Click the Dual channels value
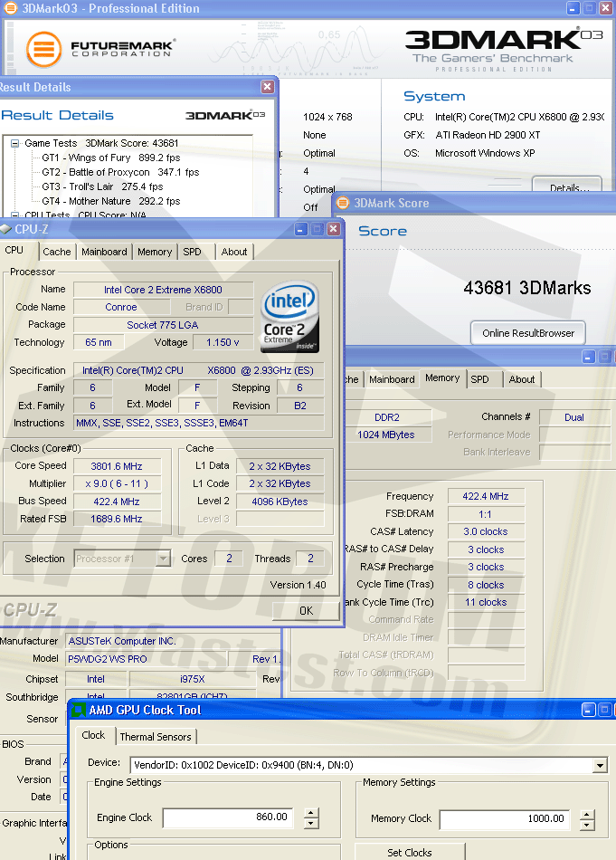This screenshot has height=860, width=616. tap(574, 417)
